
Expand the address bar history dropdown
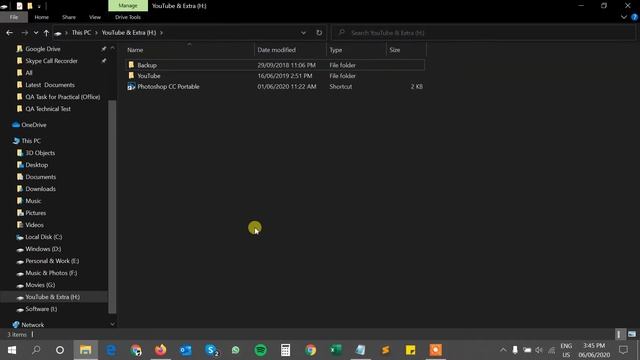[303, 33]
